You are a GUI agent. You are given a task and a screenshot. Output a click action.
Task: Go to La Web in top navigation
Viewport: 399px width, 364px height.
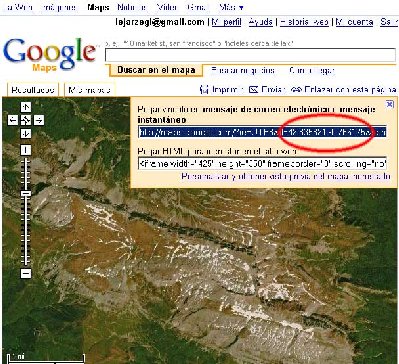[x=20, y=7]
